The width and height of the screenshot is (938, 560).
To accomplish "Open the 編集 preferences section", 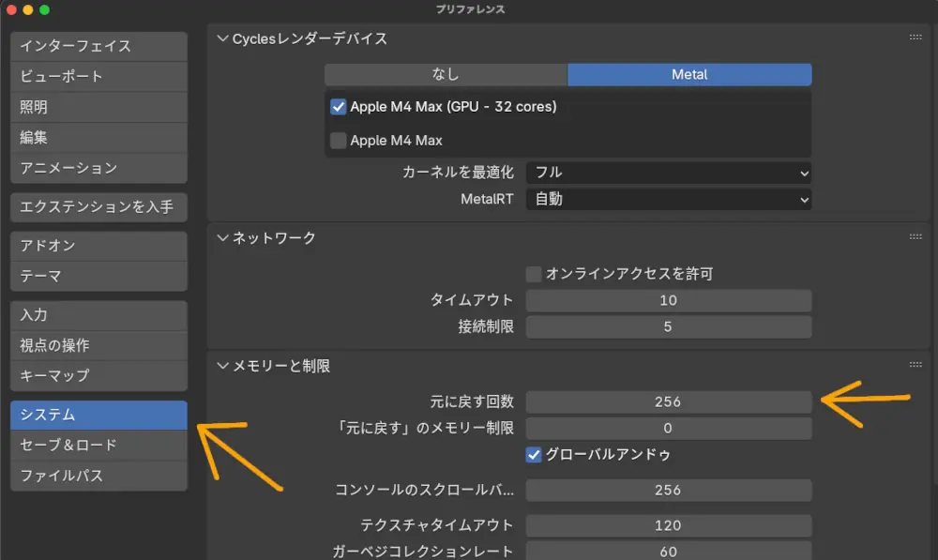I will click(x=98, y=138).
